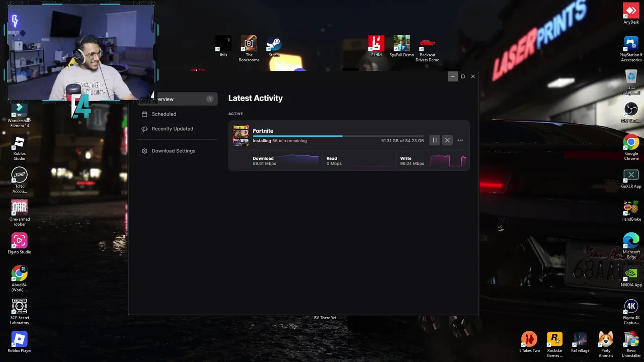Click the Download speed graph
The width and height of the screenshot is (644, 362).
[x=299, y=160]
